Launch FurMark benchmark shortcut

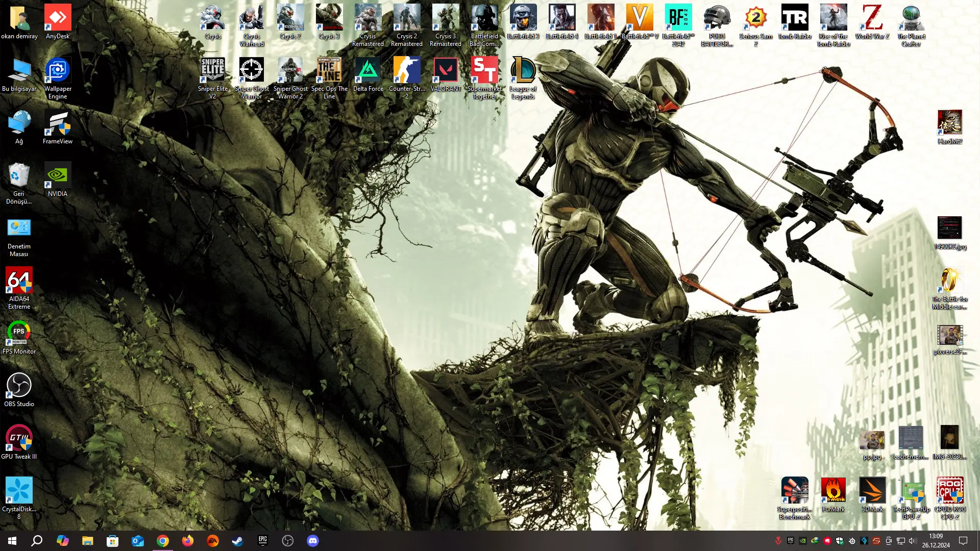click(834, 495)
